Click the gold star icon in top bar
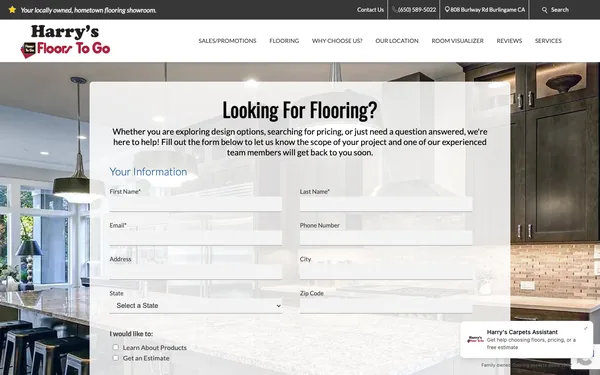Viewport: 600px width, 375px height. [12, 10]
